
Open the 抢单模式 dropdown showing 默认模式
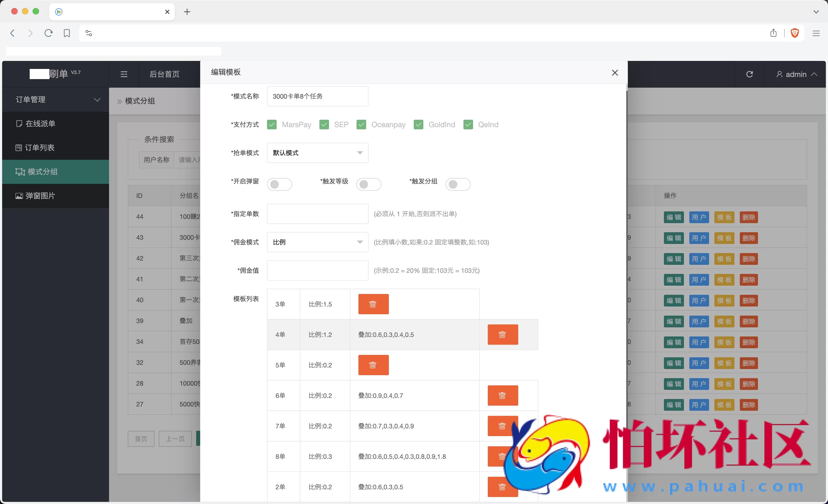317,153
